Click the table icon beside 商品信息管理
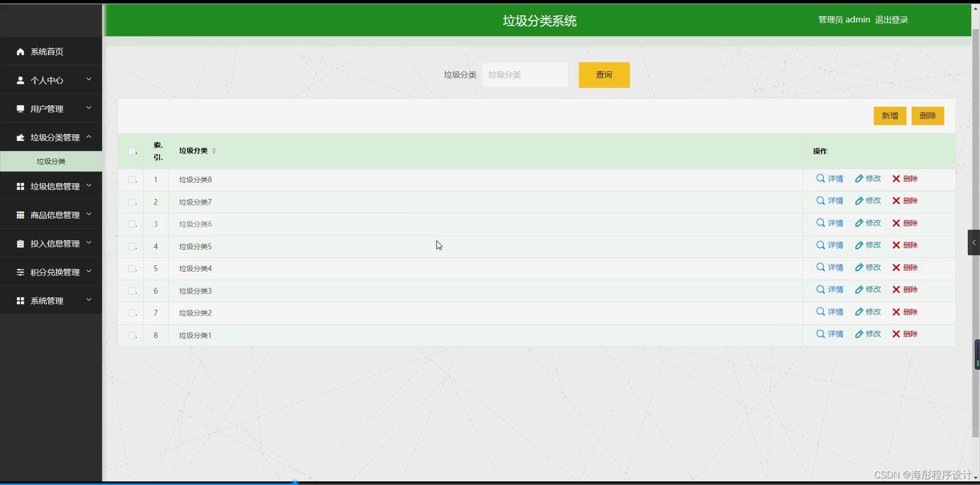The image size is (980, 485). pos(20,215)
